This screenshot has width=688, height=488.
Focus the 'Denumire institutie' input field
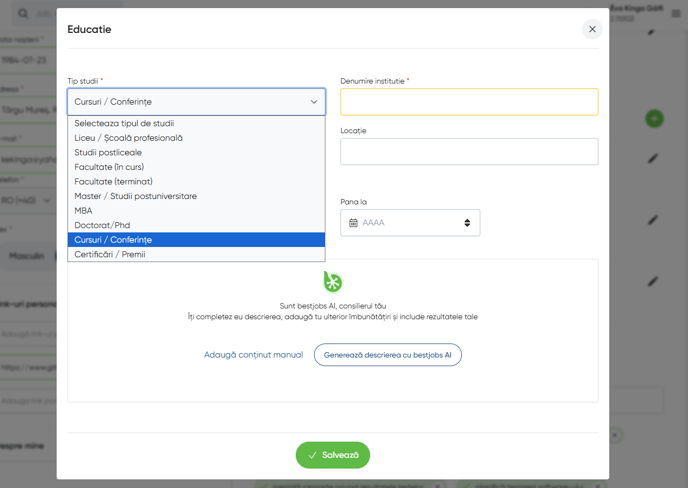click(469, 102)
